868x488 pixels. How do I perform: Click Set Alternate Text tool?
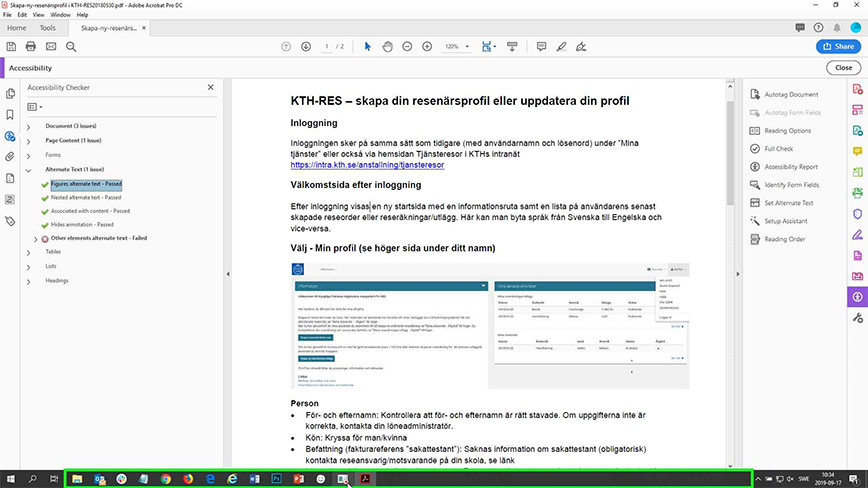(787, 203)
